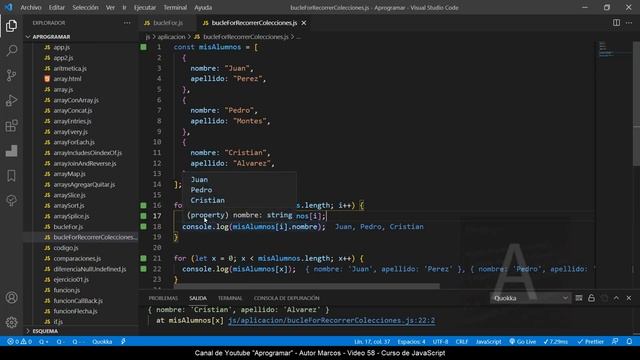Click the Quokka lightning icon in status bar
The image size is (640, 360).
pos(123,342)
